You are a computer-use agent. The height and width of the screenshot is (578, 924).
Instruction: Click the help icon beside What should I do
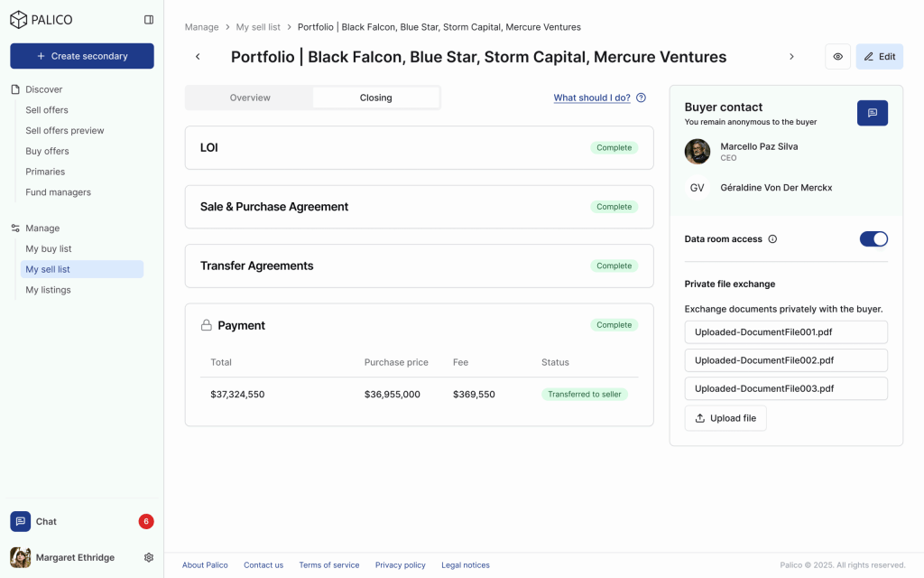pos(641,98)
